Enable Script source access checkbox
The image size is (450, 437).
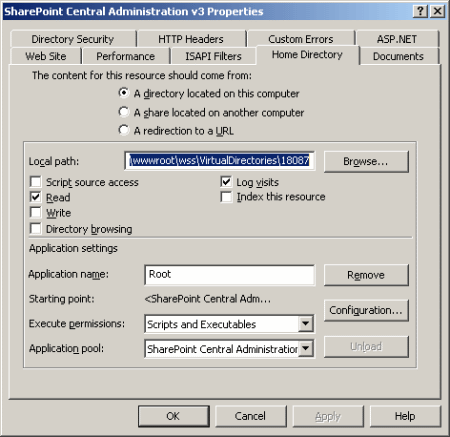point(35,182)
